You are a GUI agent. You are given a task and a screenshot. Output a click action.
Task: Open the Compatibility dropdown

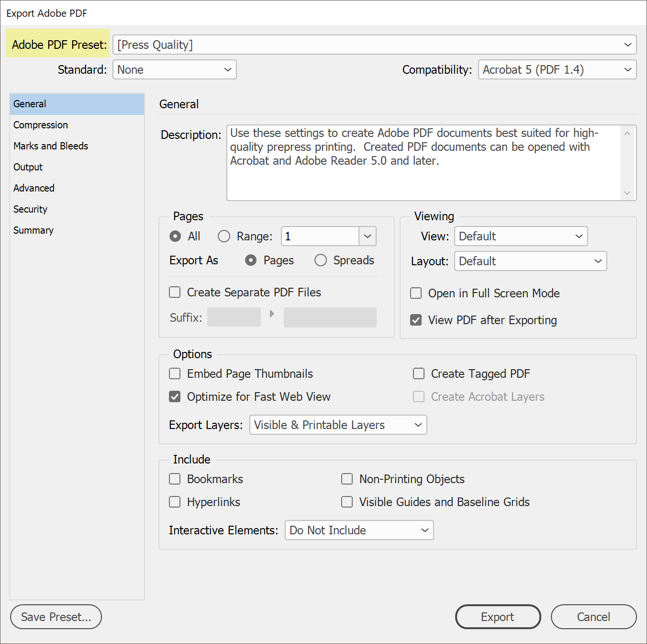click(558, 69)
